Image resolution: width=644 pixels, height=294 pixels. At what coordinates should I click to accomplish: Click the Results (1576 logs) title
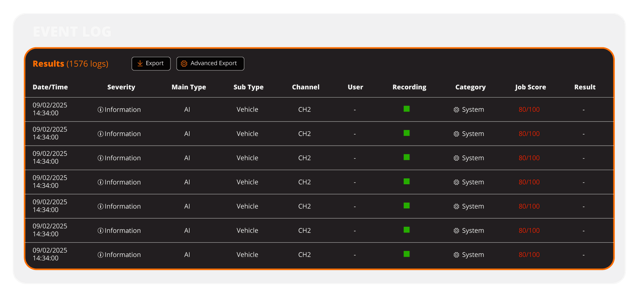[70, 64]
